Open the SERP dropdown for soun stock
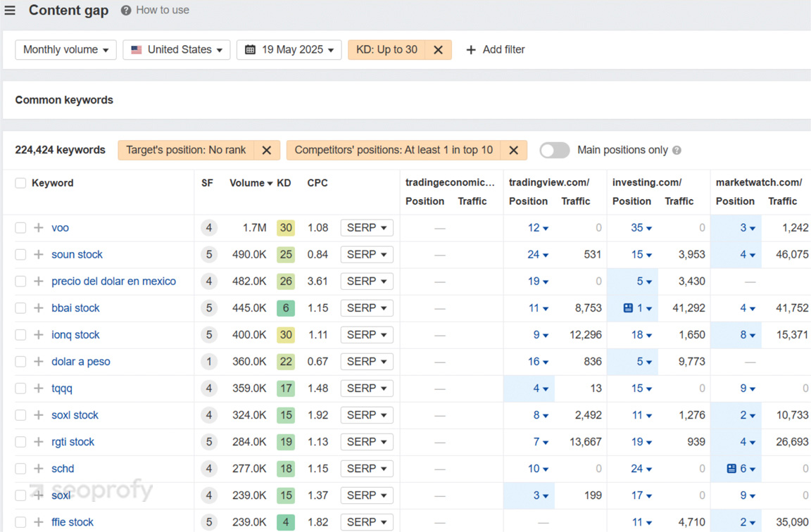 point(367,254)
